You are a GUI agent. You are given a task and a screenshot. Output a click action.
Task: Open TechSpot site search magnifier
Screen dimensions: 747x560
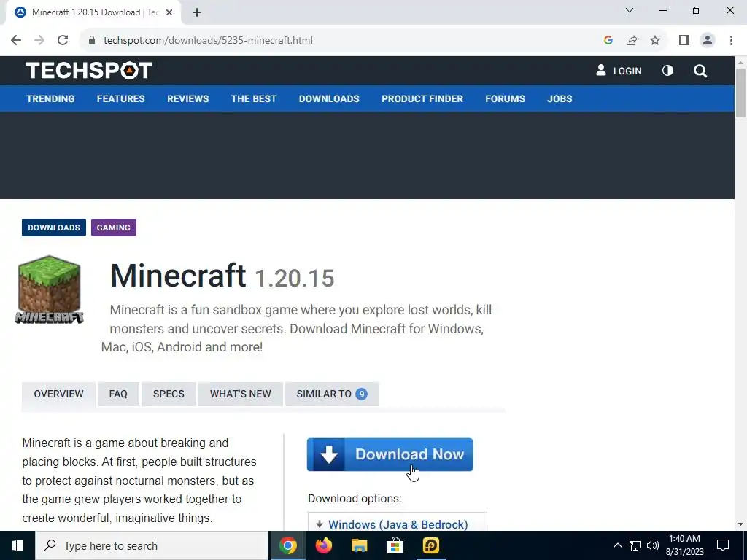click(700, 71)
